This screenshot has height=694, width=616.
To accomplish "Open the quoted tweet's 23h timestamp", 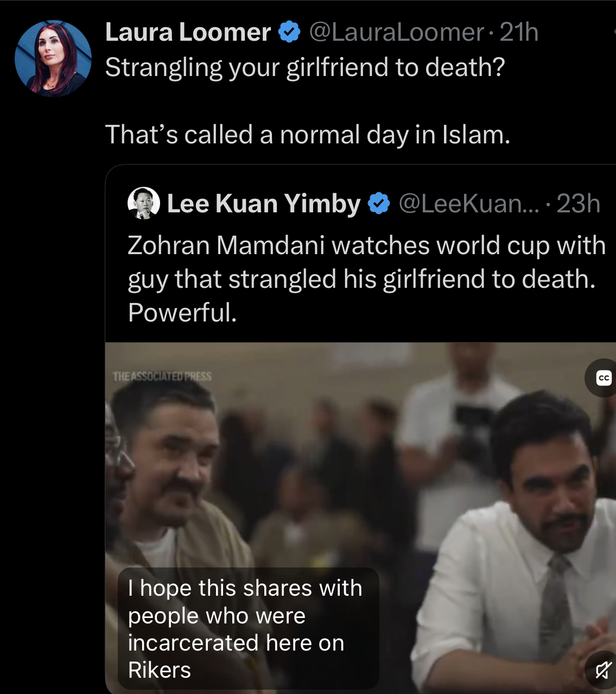I will click(x=579, y=204).
